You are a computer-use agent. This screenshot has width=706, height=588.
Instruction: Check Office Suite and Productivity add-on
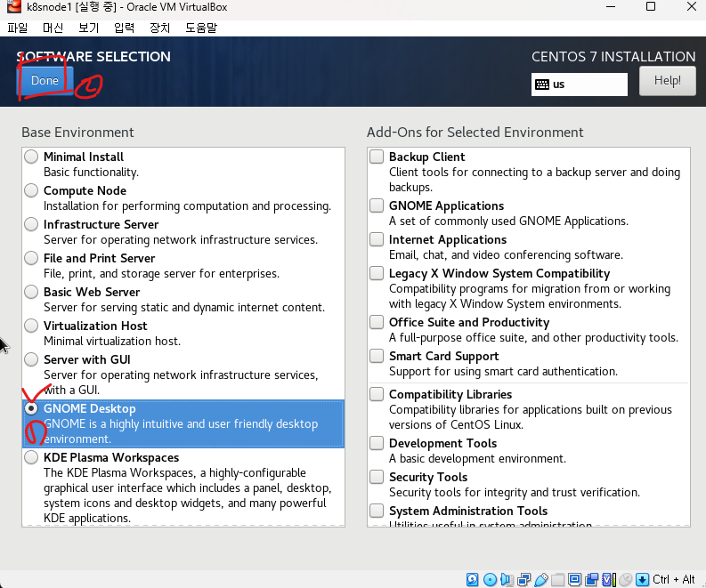377,322
